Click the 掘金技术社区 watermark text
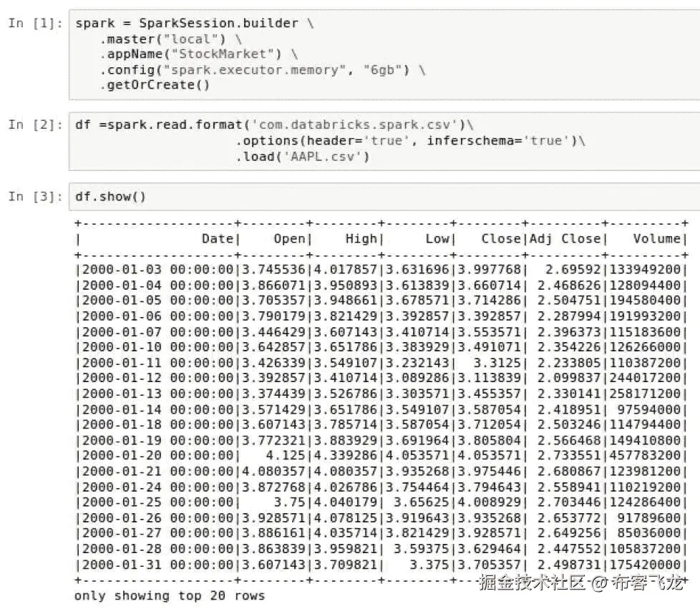700x609 pixels. point(531,583)
